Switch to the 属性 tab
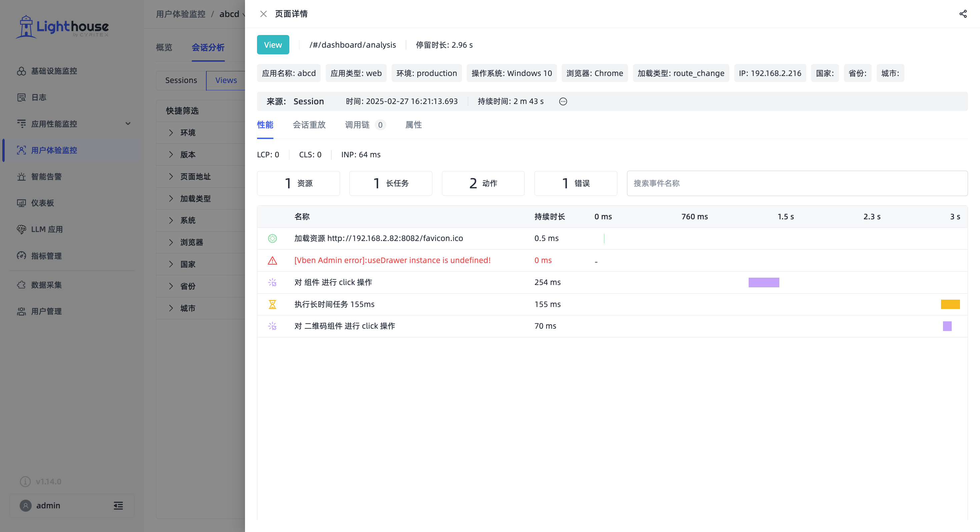980x532 pixels. point(414,125)
